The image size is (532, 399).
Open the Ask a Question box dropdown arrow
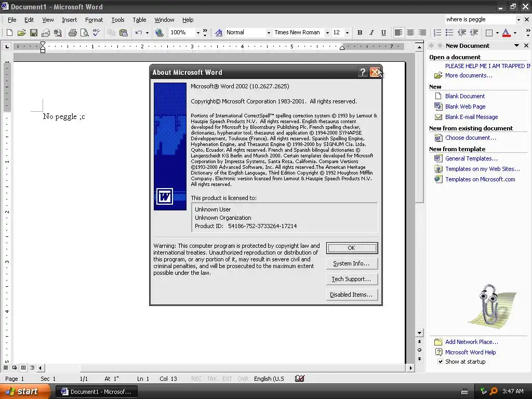(518, 20)
